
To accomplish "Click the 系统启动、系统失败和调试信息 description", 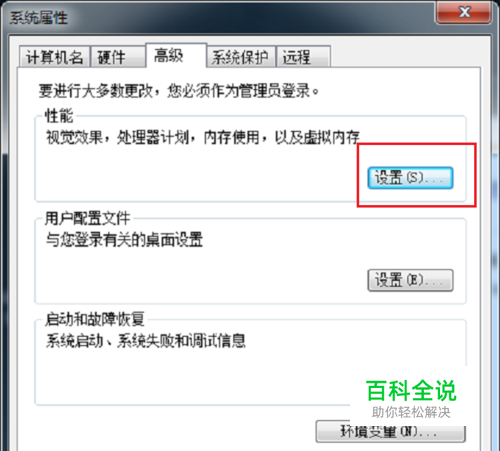I will click(146, 341).
